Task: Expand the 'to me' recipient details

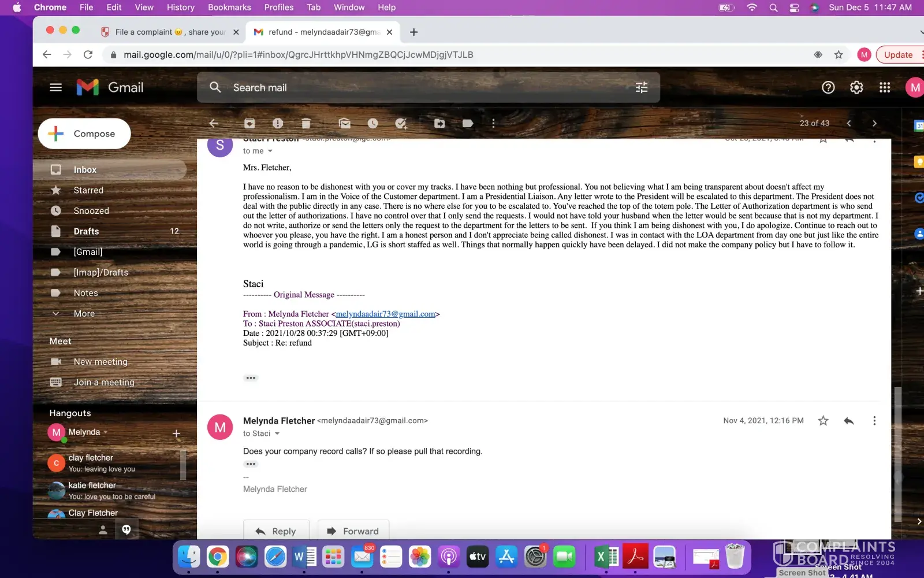Action: (x=270, y=151)
